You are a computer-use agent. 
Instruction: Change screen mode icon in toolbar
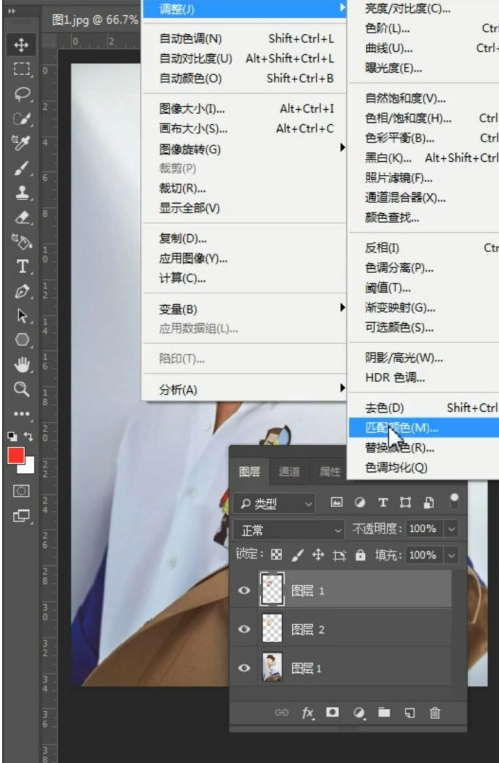[x=21, y=516]
